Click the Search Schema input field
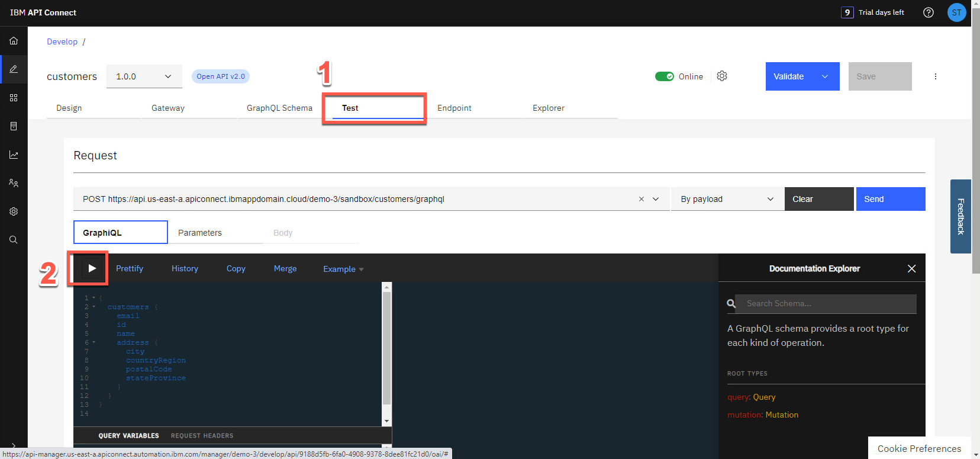Image resolution: width=980 pixels, height=459 pixels. tap(826, 303)
